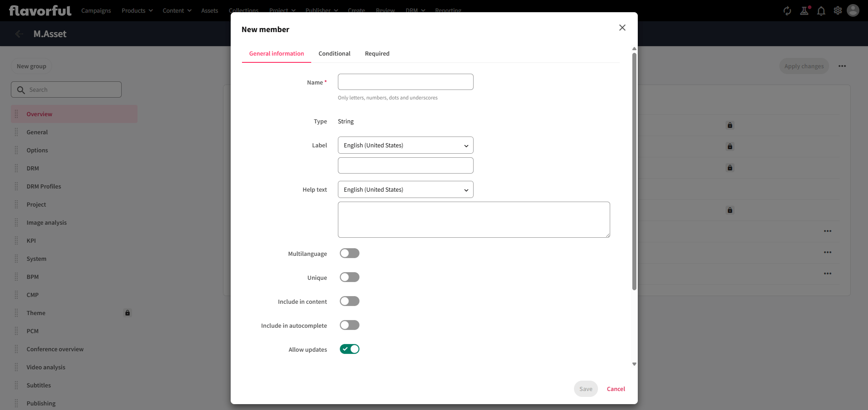This screenshot has width=868, height=410.
Task: Open the Label language dropdown
Action: tap(405, 145)
